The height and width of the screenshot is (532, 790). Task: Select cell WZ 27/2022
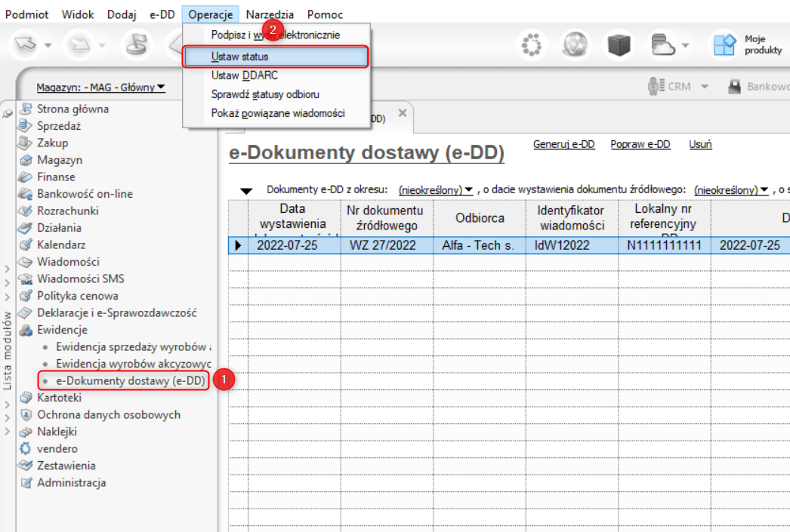coord(387,245)
